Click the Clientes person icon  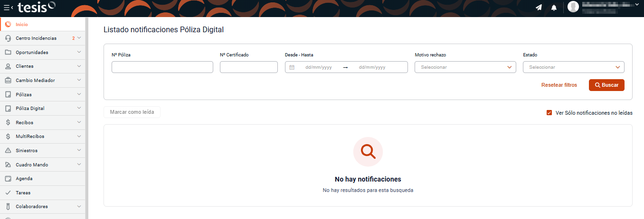pyautogui.click(x=8, y=66)
